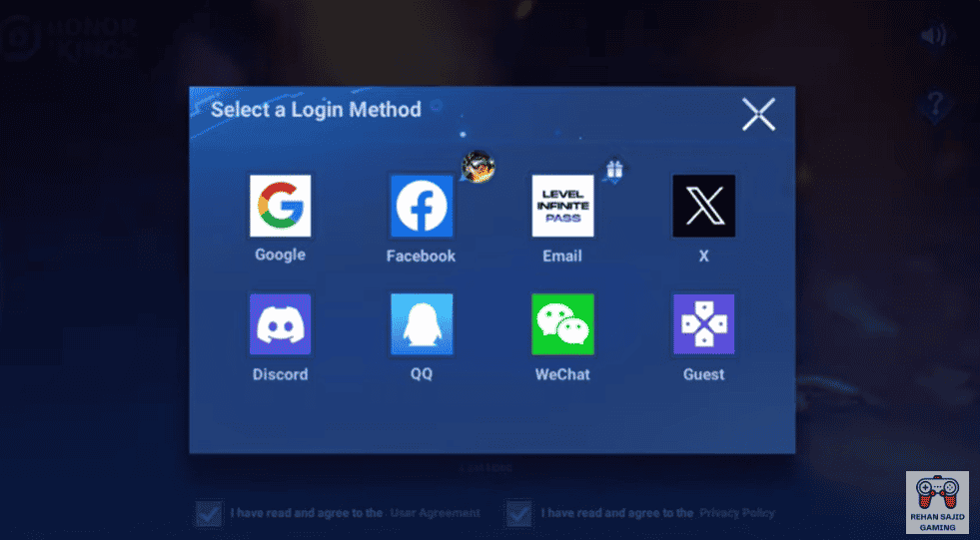Click the avatar badge above Facebook
This screenshot has height=540, width=980.
tap(479, 166)
